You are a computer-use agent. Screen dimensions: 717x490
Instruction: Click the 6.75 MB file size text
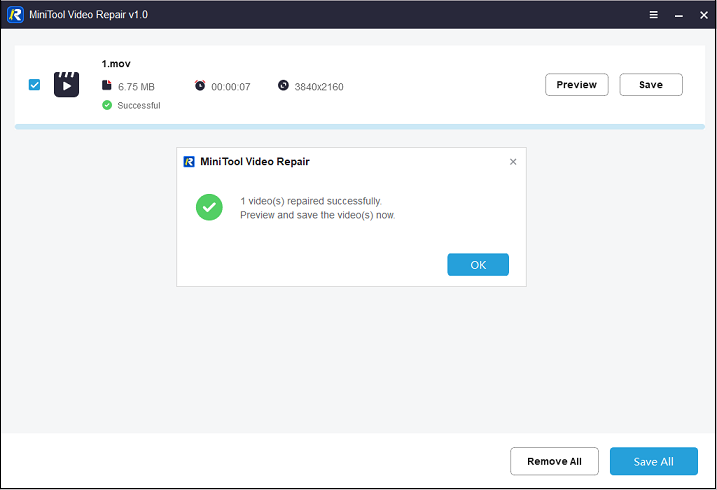[x=136, y=87]
